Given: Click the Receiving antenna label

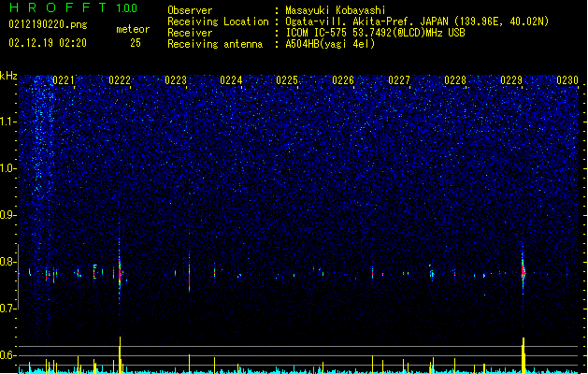Looking at the screenshot, I should point(215,44).
